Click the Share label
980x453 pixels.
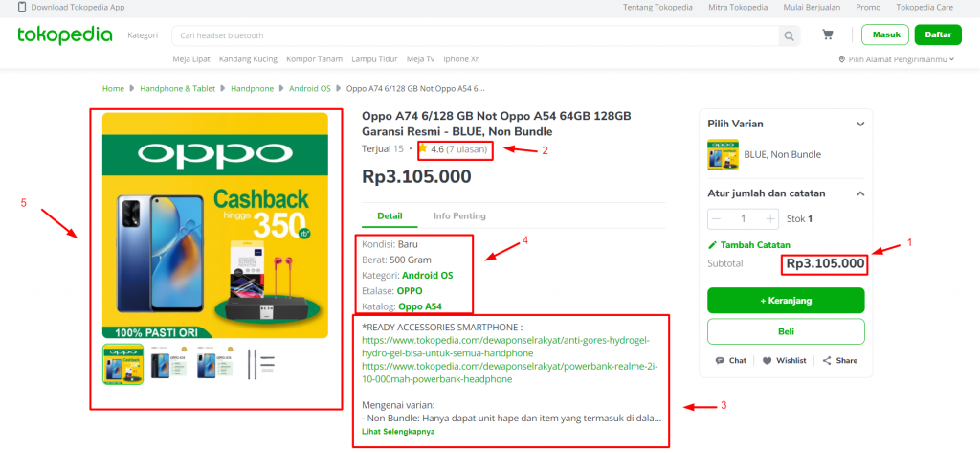pos(847,360)
